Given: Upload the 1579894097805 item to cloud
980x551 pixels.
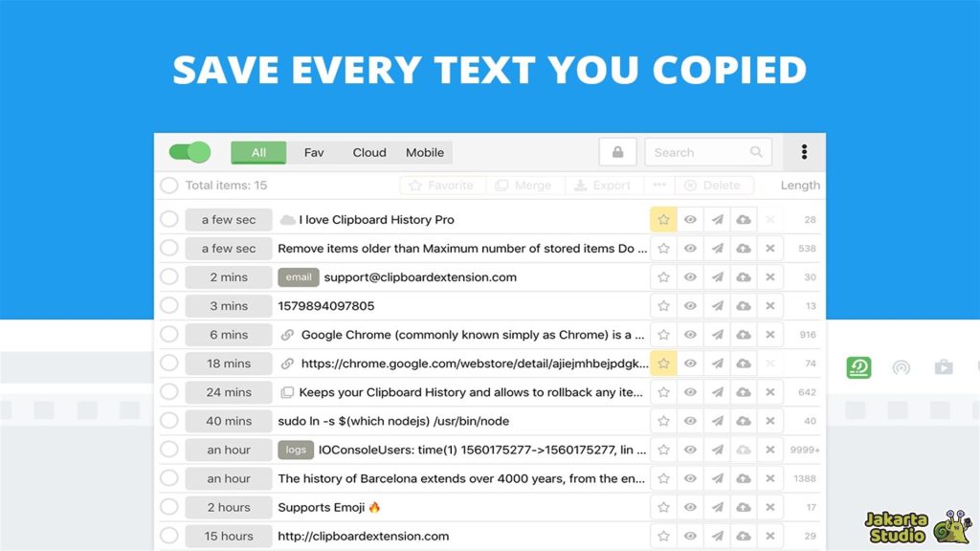Looking at the screenshot, I should (x=744, y=306).
